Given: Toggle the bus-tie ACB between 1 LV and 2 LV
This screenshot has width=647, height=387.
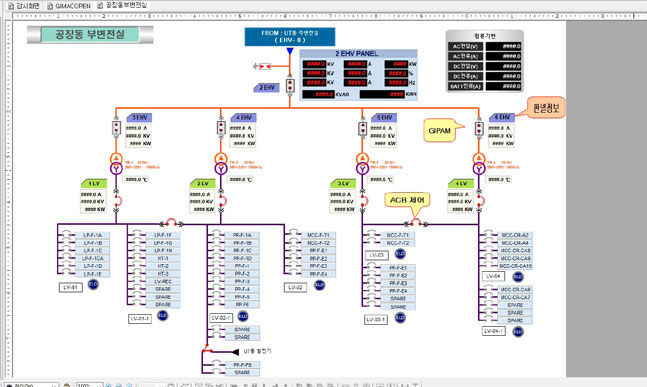Looking at the screenshot, I should [x=171, y=223].
